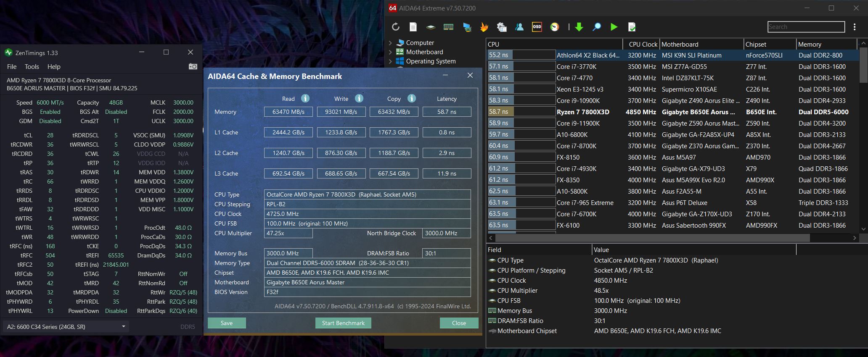
Task: Click the blue user icon in AIDA64 toolbar
Action: point(519,27)
